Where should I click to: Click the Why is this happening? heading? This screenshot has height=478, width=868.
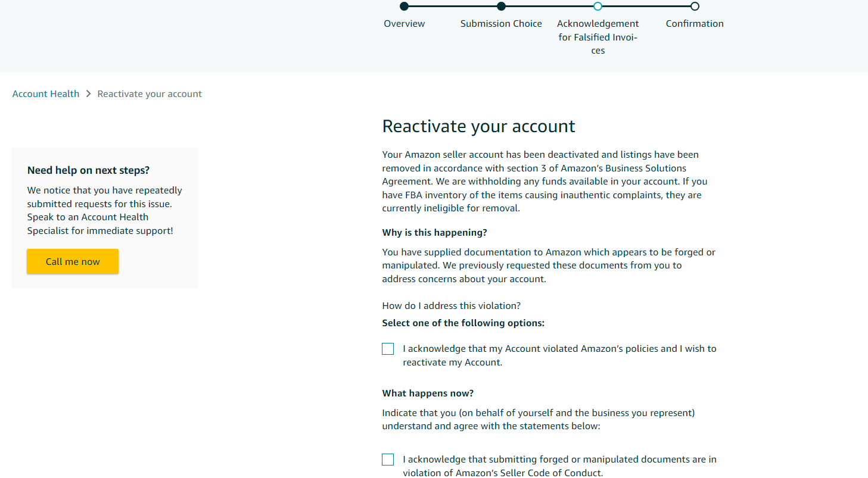point(434,232)
